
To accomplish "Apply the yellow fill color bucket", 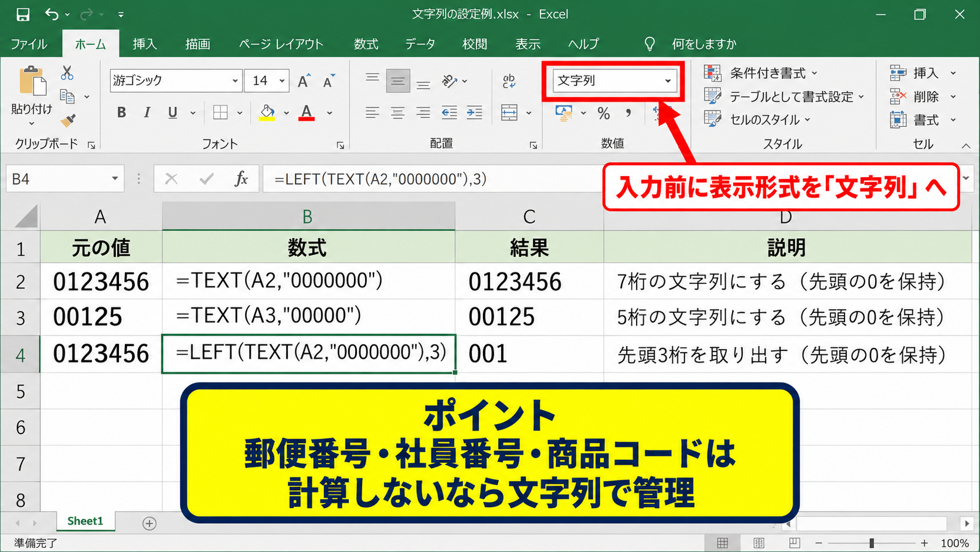I will pos(267,113).
